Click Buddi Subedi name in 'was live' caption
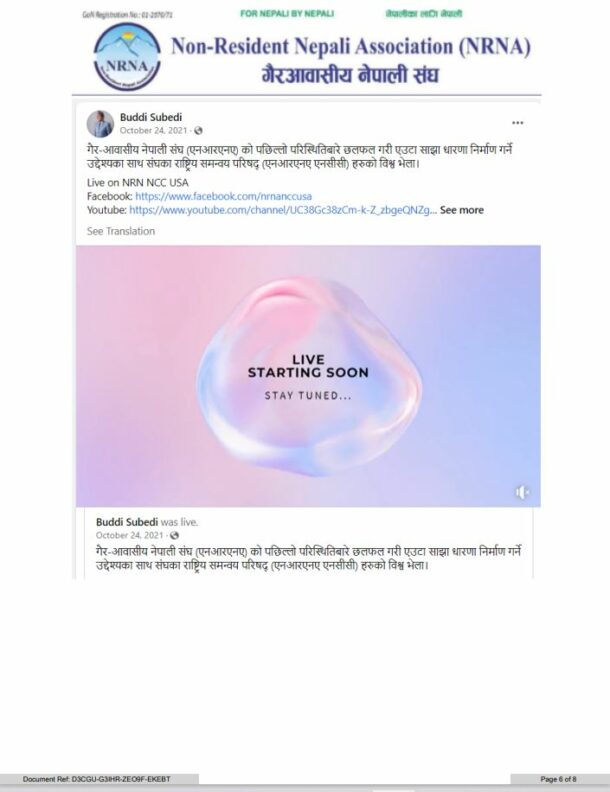 tap(127, 522)
